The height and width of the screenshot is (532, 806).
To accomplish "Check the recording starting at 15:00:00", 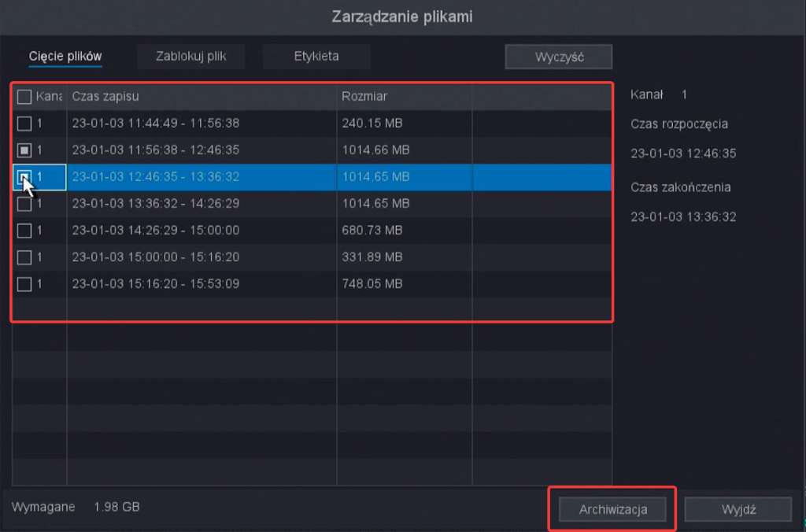I will [23, 257].
